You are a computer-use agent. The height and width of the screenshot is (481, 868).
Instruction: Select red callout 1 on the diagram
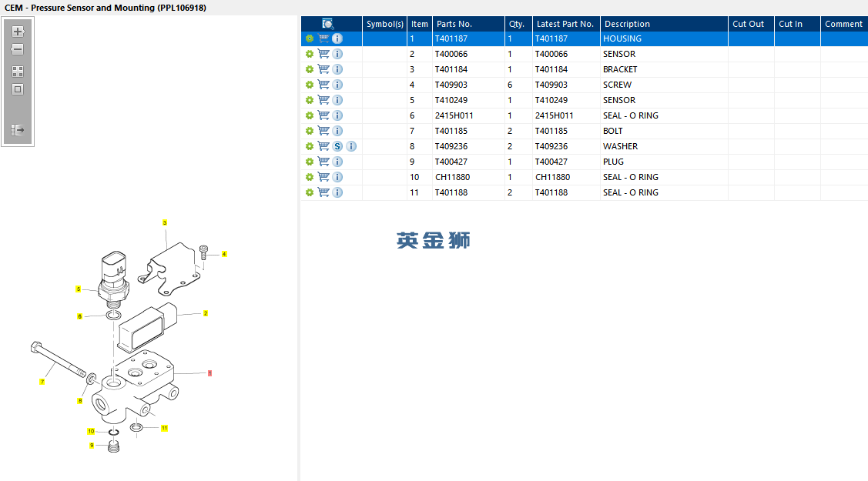[x=209, y=373]
